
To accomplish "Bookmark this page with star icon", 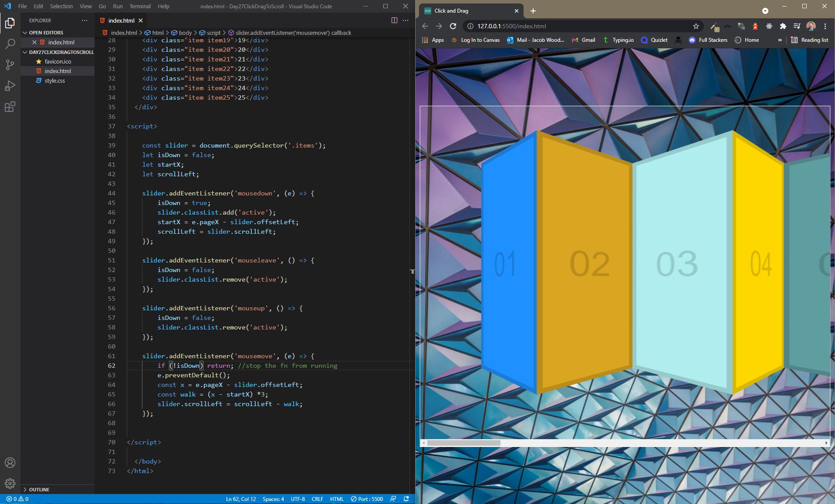I will point(696,26).
